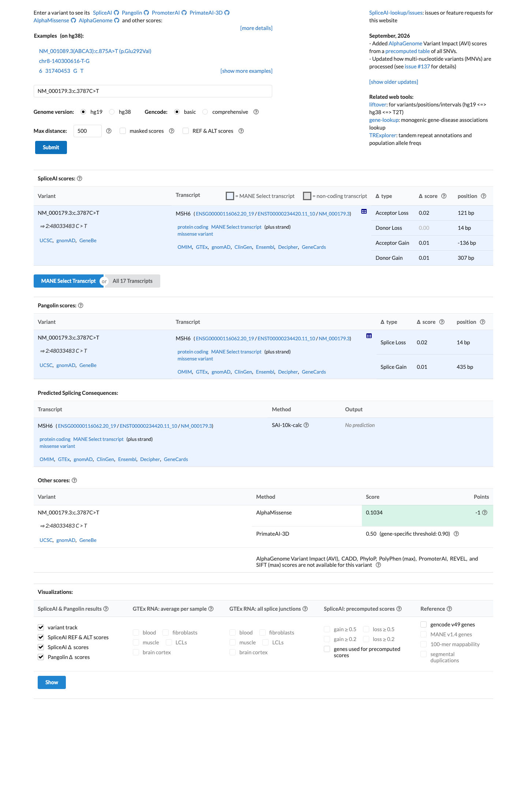Open ClinGen link in SpliceAI row
Image resolution: width=532 pixels, height=805 pixels.
point(243,247)
